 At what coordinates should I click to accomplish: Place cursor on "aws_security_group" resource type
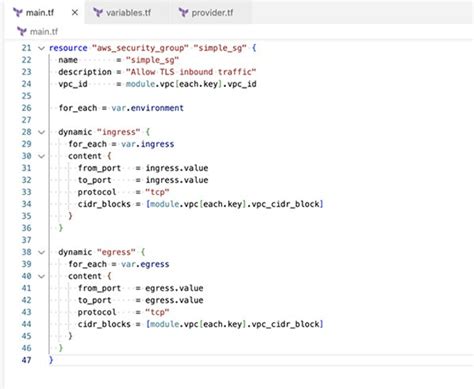[x=140, y=48]
